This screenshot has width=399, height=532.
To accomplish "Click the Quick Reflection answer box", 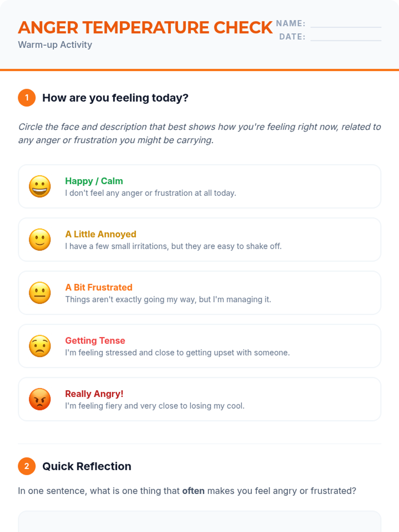I will click(x=199, y=521).
